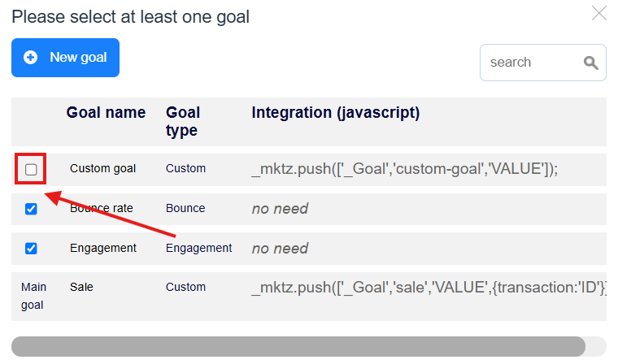Click the plus icon on New goal
Image resolution: width=618 pixels, height=364 pixels.
point(31,58)
